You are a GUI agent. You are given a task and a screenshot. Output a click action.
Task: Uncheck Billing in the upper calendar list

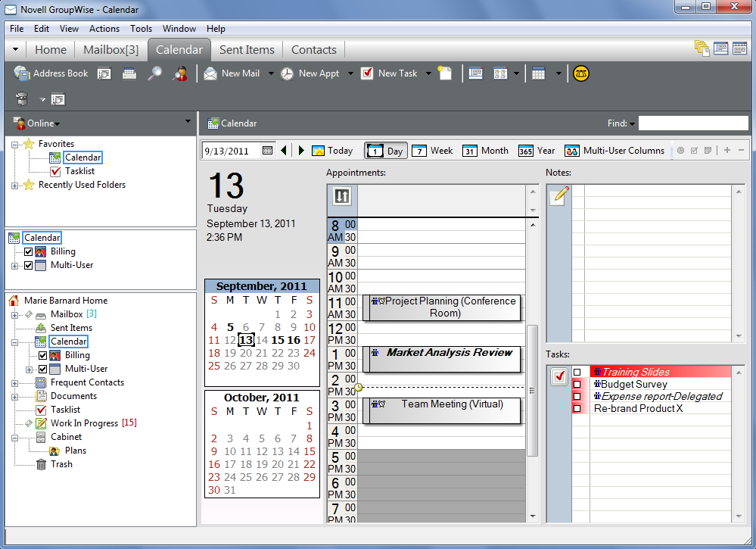point(29,252)
